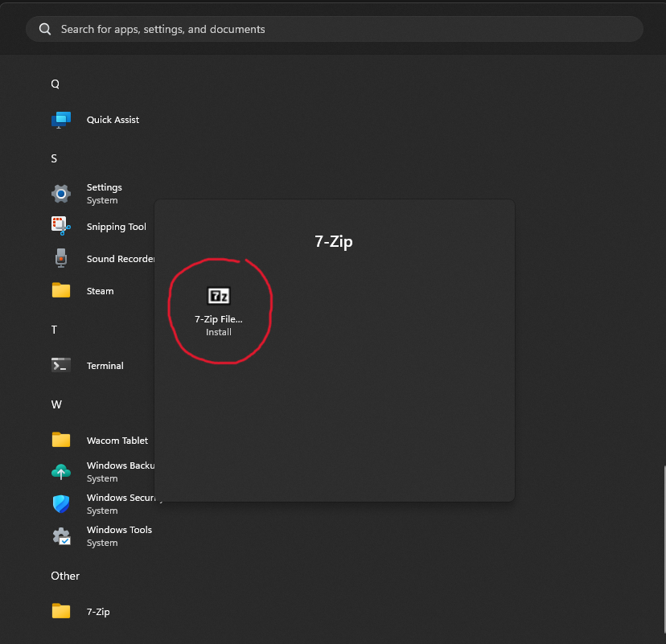Image resolution: width=666 pixels, height=644 pixels.
Task: Click the Wacom Tablet label
Action: pos(117,441)
